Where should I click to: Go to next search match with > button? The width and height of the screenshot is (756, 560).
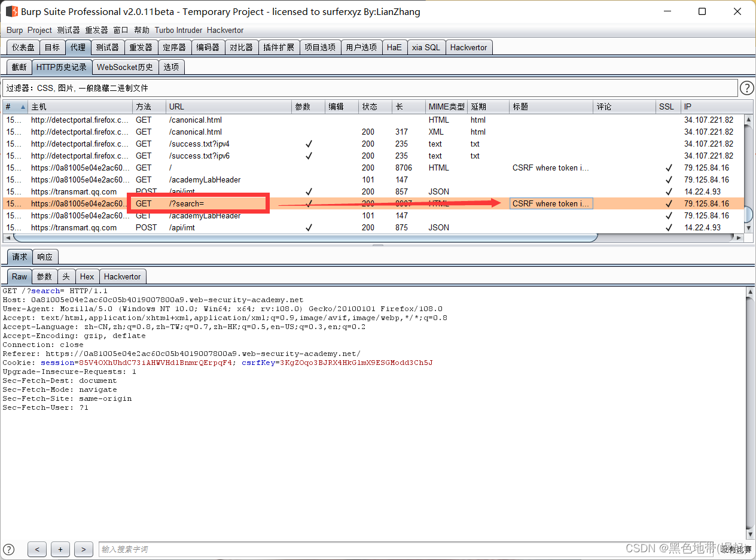click(84, 549)
